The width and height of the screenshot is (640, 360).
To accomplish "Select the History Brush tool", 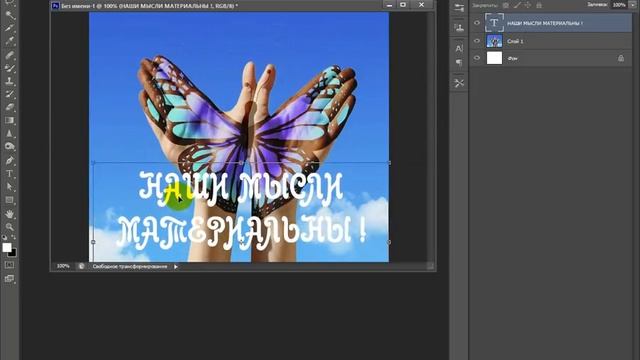I will [10, 94].
